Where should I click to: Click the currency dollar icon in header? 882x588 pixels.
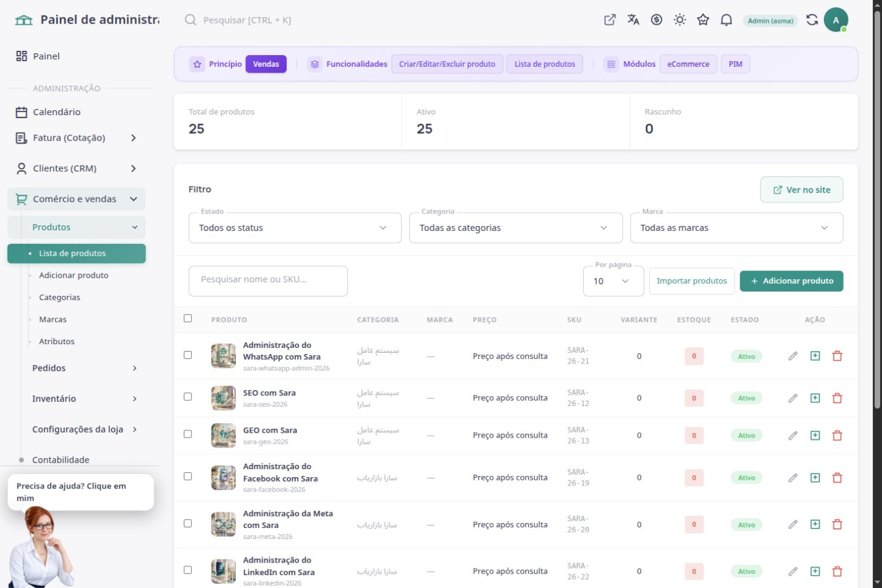click(x=657, y=20)
